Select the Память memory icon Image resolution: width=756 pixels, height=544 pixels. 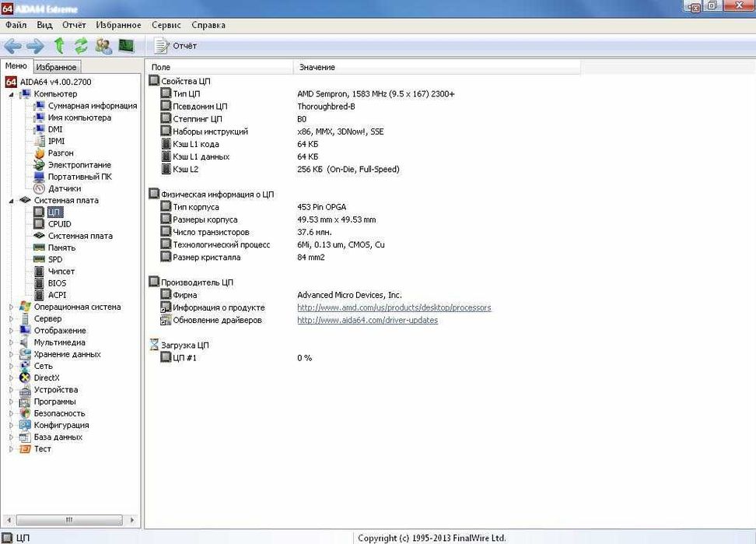39,247
